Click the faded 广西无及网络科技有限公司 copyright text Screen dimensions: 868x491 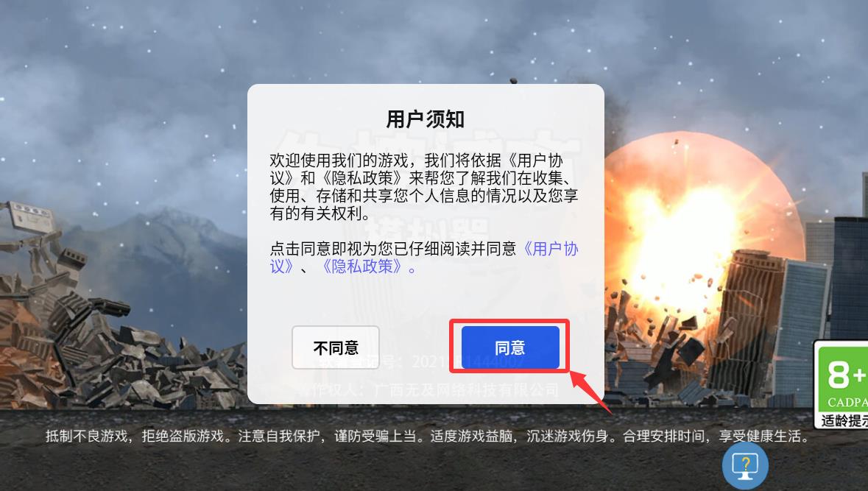click(467, 389)
